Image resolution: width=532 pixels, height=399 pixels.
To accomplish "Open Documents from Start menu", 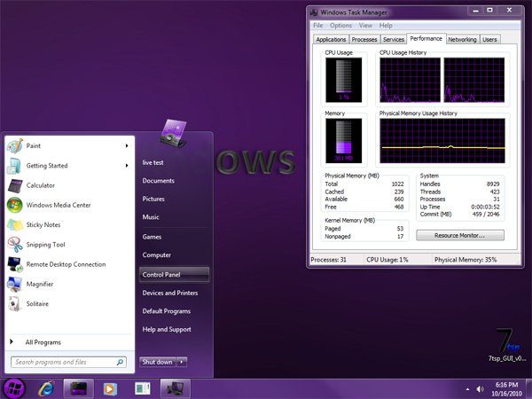I will pos(159,181).
